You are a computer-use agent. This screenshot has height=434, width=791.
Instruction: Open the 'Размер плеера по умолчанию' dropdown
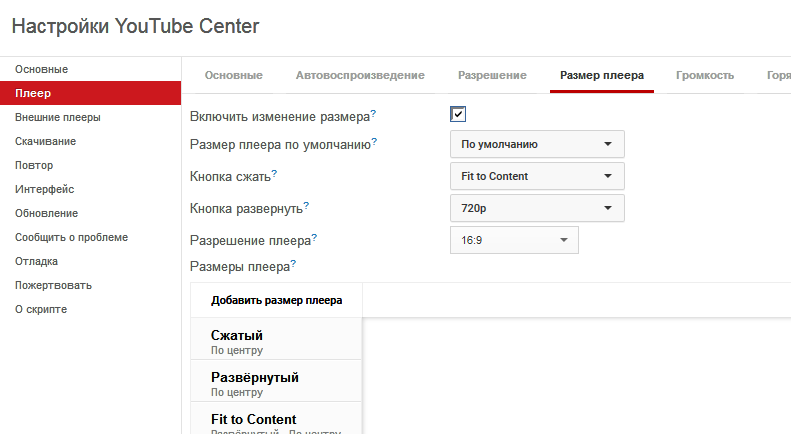[x=537, y=144]
